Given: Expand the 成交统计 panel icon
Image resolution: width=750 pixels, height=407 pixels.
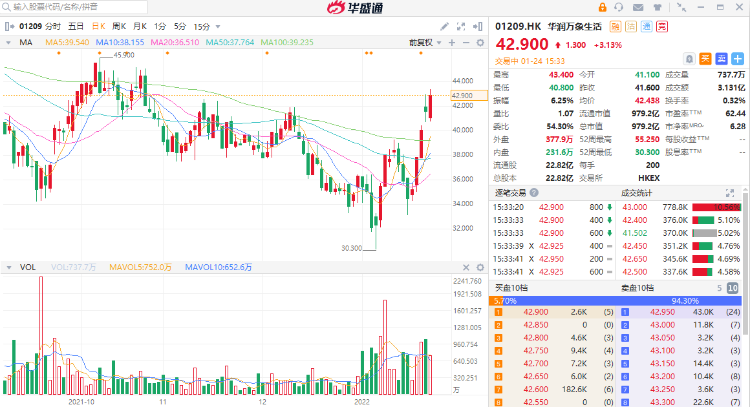Looking at the screenshot, I should coord(730,193).
